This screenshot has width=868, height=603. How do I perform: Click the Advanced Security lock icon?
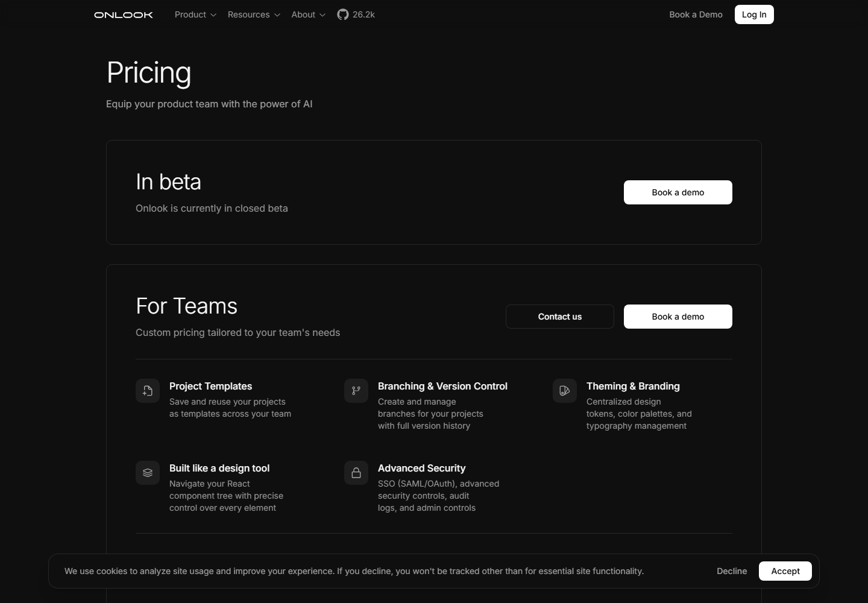coord(356,473)
